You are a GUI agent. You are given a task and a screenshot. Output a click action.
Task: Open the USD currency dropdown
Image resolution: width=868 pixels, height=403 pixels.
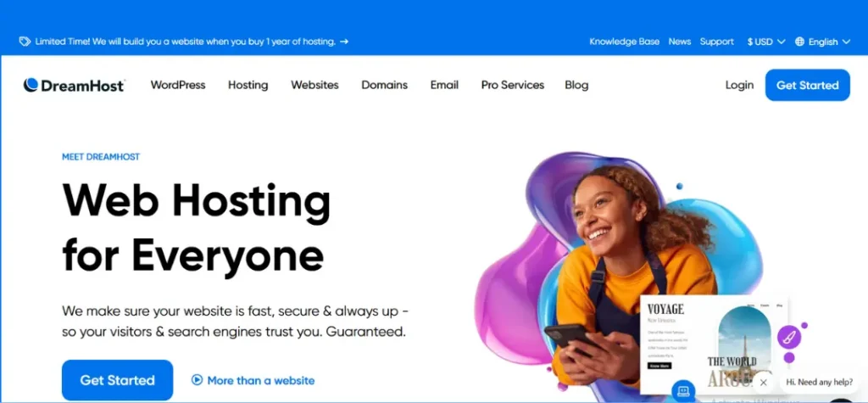[x=766, y=42]
